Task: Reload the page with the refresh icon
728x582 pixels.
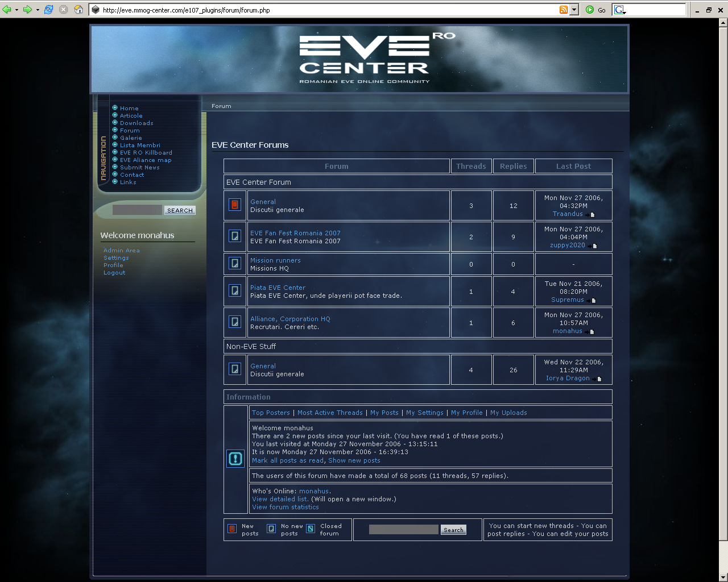Action: [49, 10]
